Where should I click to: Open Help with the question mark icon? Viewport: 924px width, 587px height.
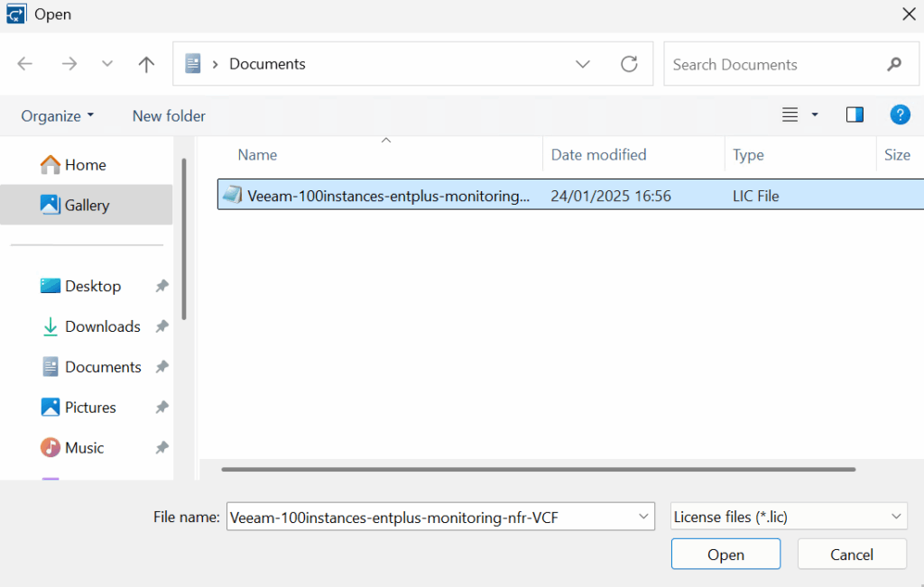coord(900,115)
